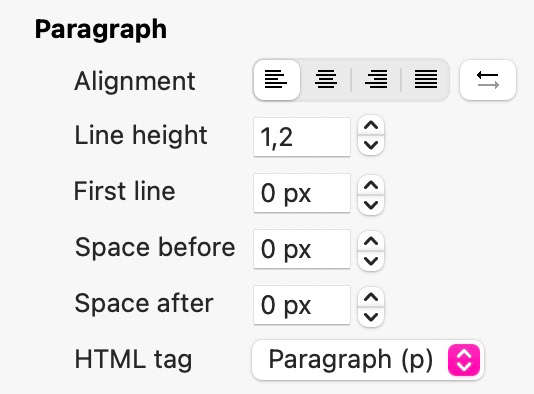The image size is (534, 394).
Task: Increase the First line indent
Action: point(371,186)
